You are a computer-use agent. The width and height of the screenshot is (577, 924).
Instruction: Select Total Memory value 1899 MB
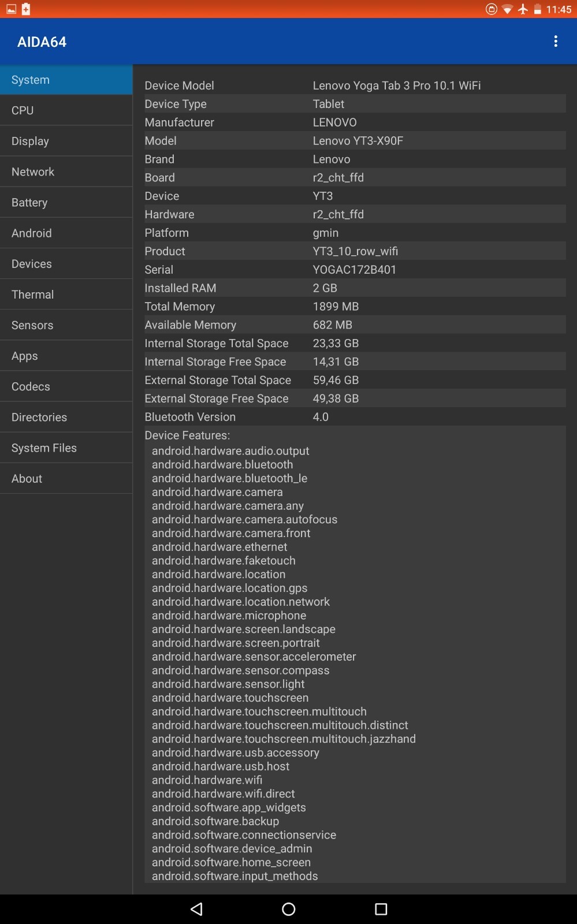(336, 307)
